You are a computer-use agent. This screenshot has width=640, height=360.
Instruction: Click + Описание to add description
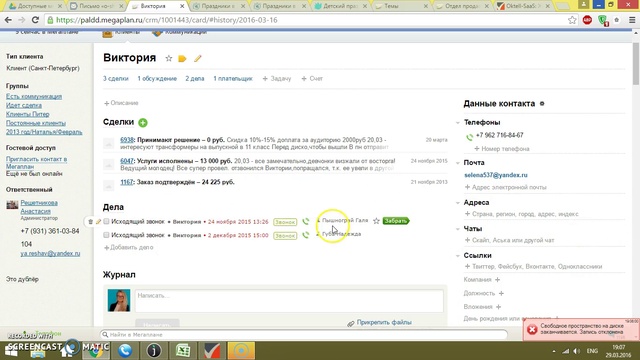(121, 103)
